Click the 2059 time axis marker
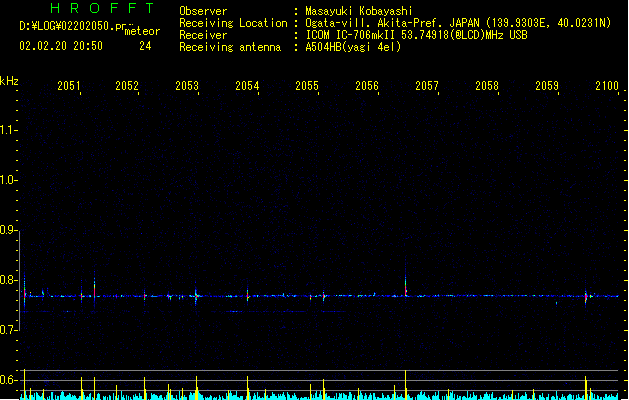629x400 pixels. pyautogui.click(x=547, y=86)
